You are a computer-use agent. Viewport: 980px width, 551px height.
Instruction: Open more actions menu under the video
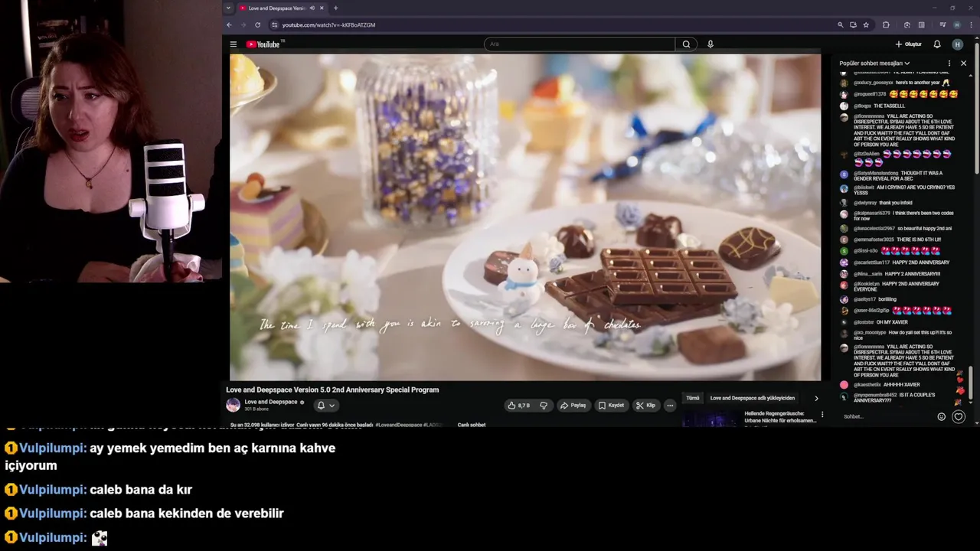coord(670,406)
